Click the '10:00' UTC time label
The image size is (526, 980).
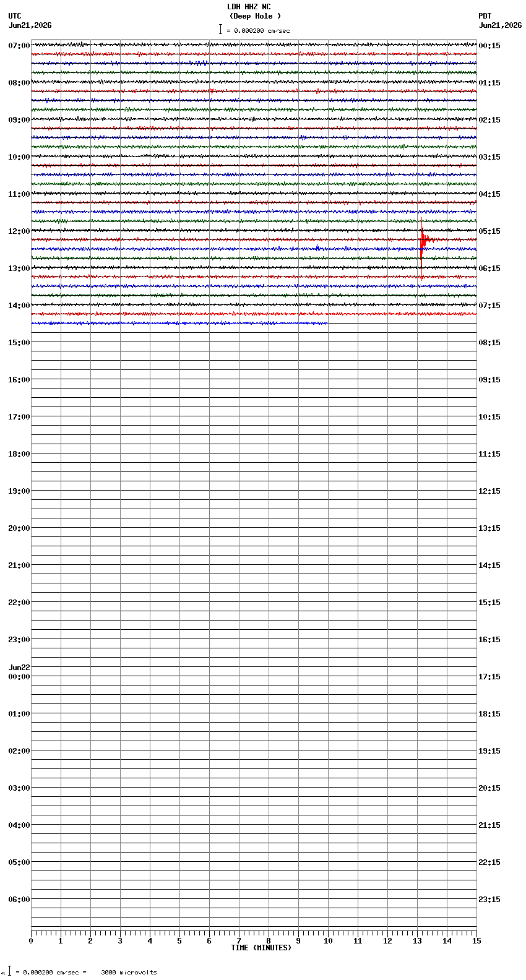click(x=19, y=157)
